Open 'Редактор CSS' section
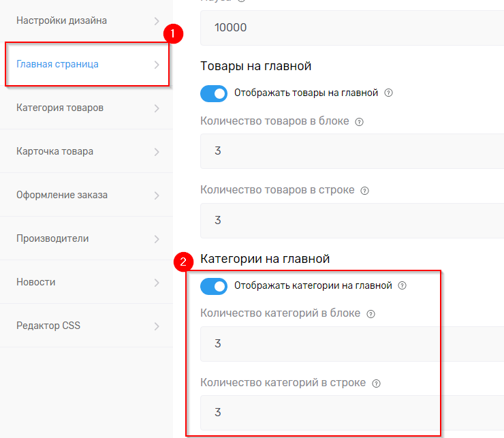 48,326
